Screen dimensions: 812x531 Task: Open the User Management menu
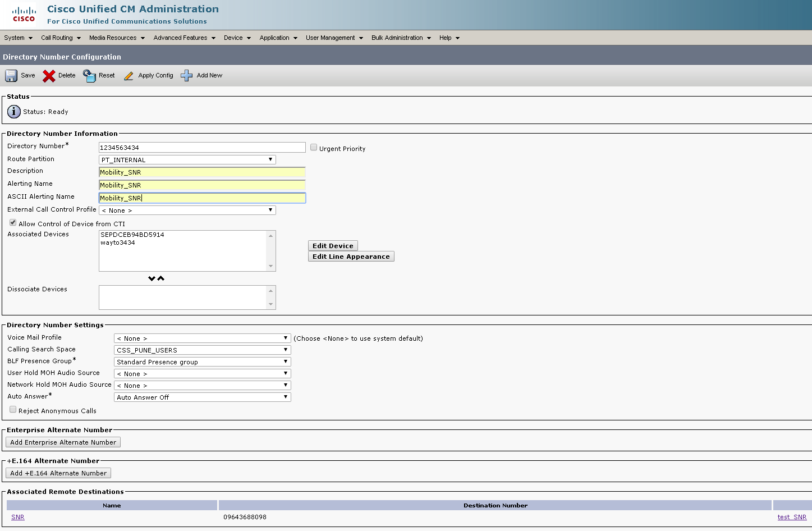pyautogui.click(x=334, y=38)
